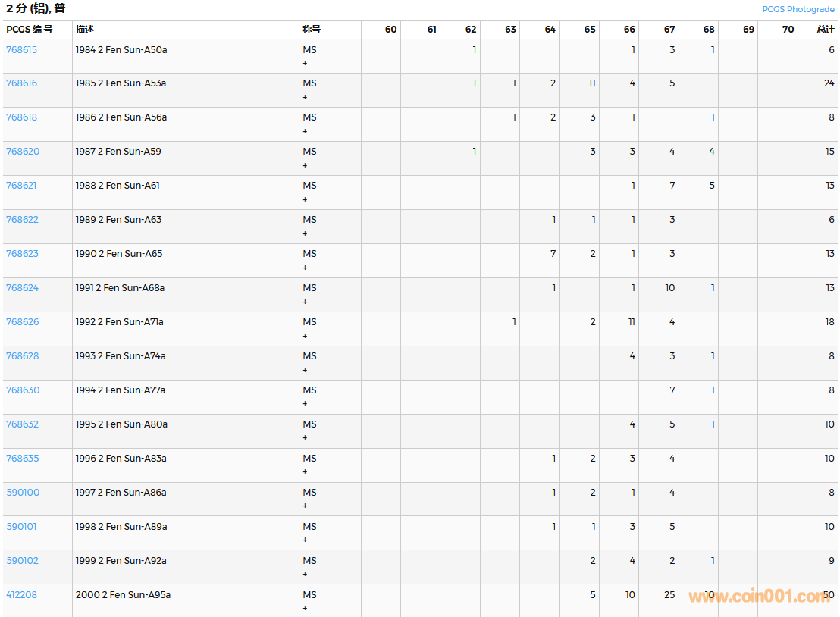Open PCGS number 768615 link
Screen dimensions: 840x617
[21, 49]
